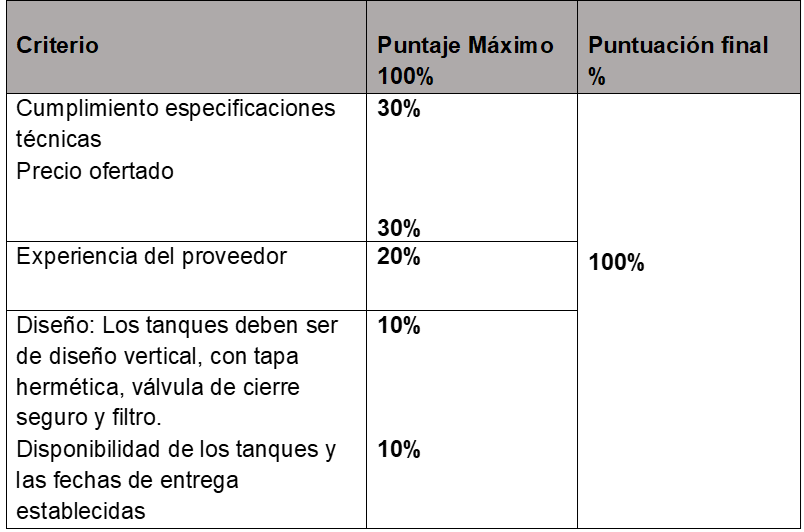Click the divider between Criterio and Puntaje Máximo
The height and width of the screenshot is (532, 804).
366,48
